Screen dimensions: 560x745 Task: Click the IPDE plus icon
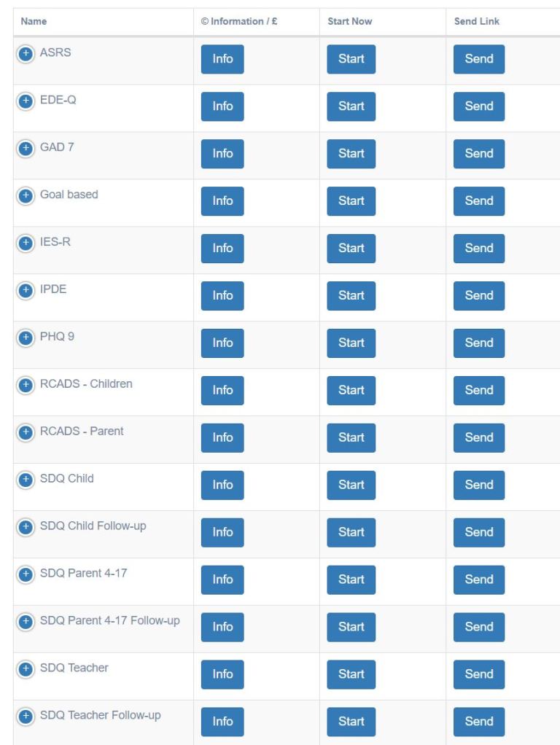click(x=26, y=291)
